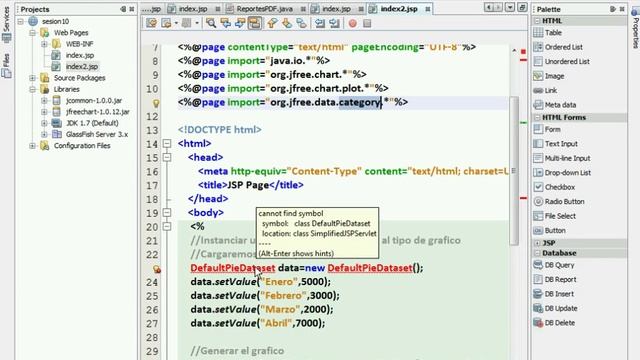640x360 pixels.
Task: Expand the WEB-INF folder node
Action: (44, 44)
